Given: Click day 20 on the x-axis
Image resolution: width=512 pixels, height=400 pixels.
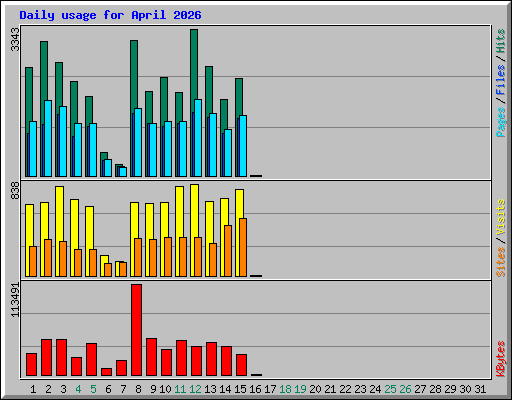Looking at the screenshot, I should tap(315, 389).
